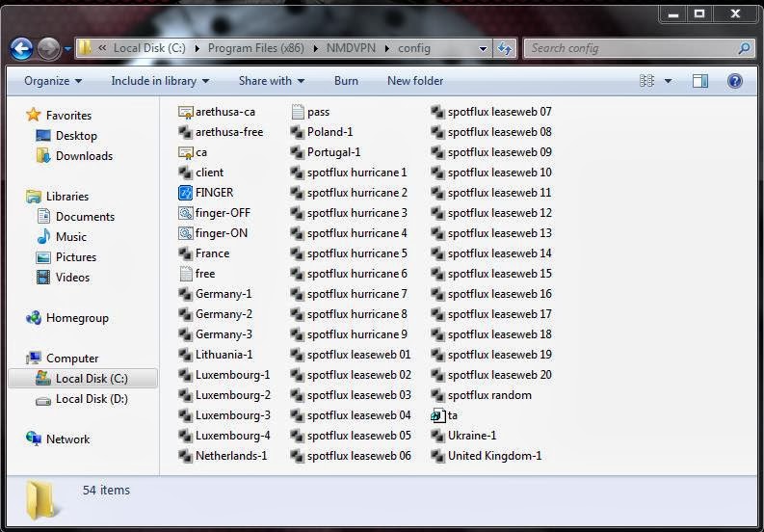764x532 pixels.
Task: Click the Burn toolbar button
Action: (346, 81)
